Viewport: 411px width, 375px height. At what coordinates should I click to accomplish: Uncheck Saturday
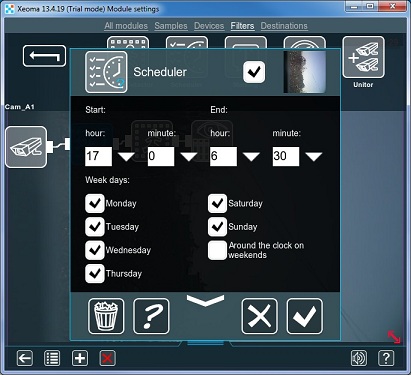[217, 203]
